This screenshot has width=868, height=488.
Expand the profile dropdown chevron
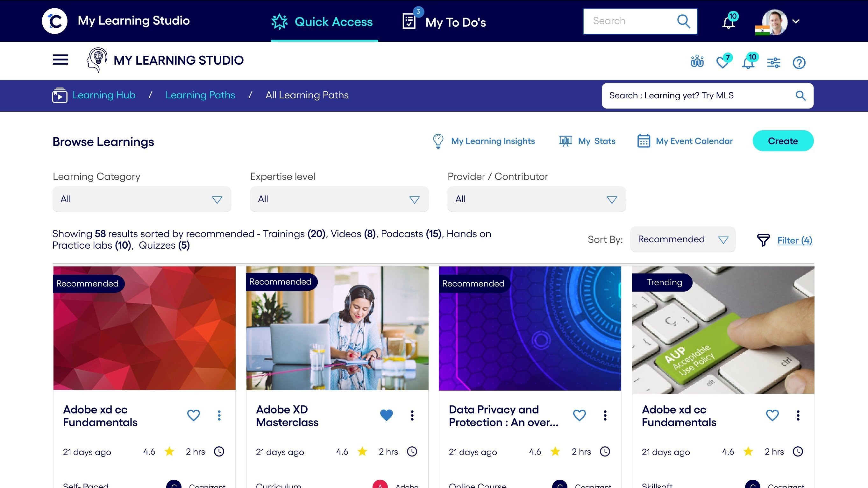point(796,22)
